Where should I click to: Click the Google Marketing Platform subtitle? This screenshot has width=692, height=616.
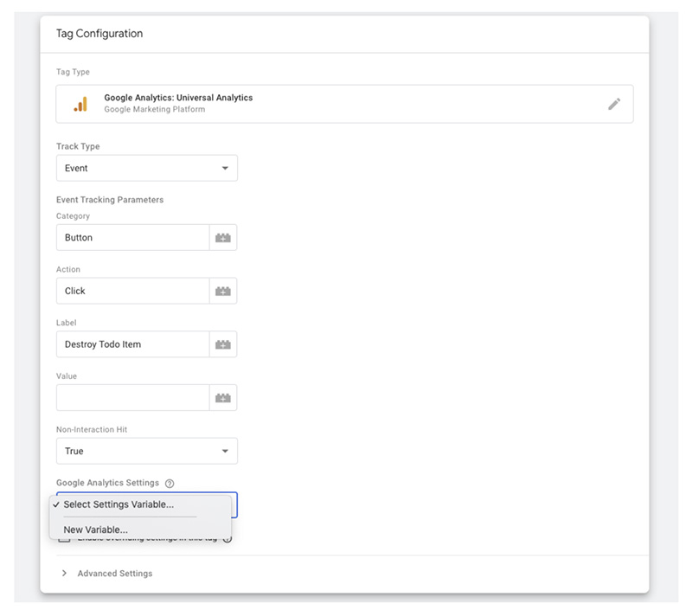coord(155,109)
